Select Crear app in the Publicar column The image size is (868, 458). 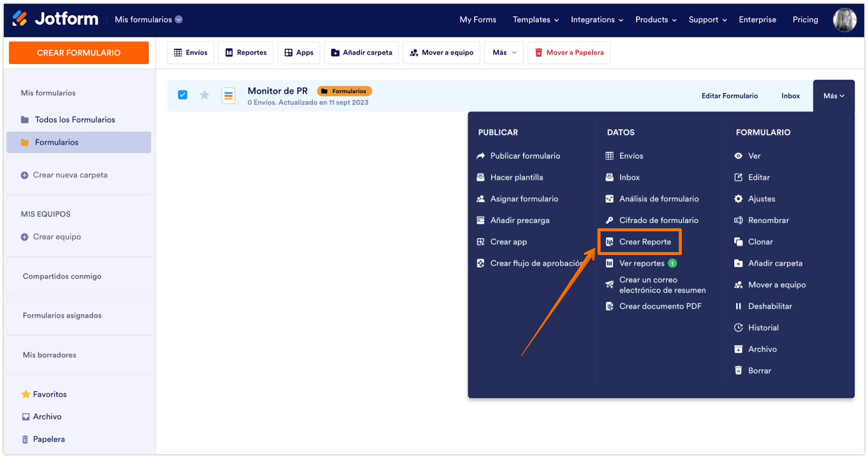(x=501, y=242)
